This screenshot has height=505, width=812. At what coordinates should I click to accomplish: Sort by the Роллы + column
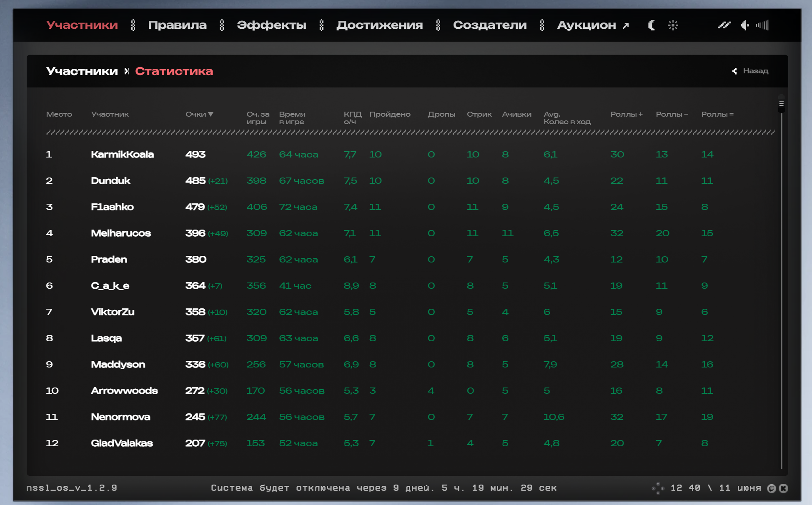click(627, 114)
